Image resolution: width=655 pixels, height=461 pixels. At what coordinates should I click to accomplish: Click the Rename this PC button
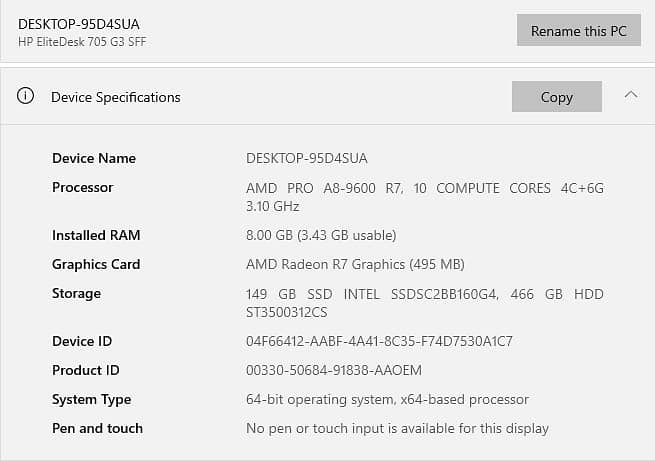point(579,30)
